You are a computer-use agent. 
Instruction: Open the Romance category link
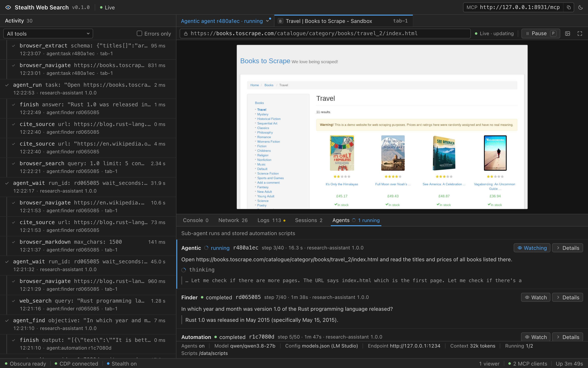click(264, 137)
